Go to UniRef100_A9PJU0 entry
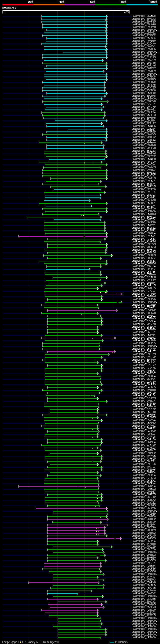 (143, 162)
